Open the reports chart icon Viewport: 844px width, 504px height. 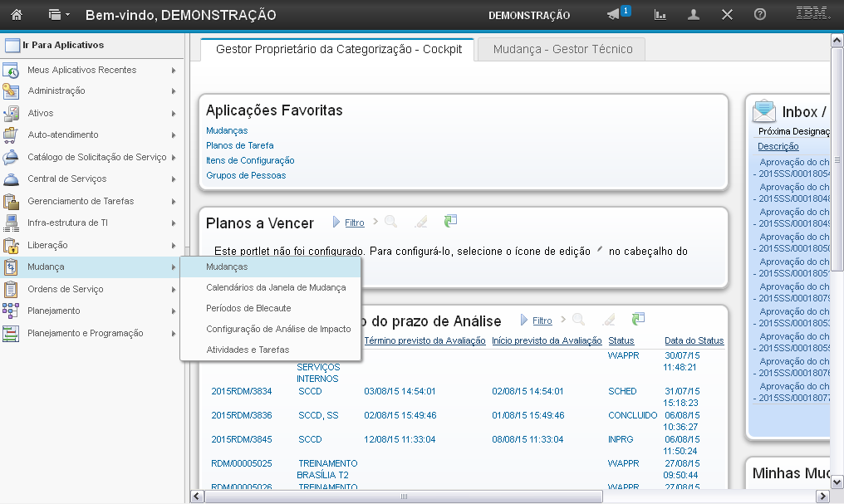tap(660, 15)
